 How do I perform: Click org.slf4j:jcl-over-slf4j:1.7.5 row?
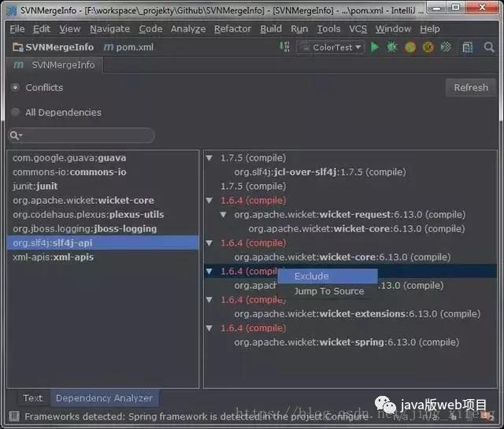[x=320, y=172]
